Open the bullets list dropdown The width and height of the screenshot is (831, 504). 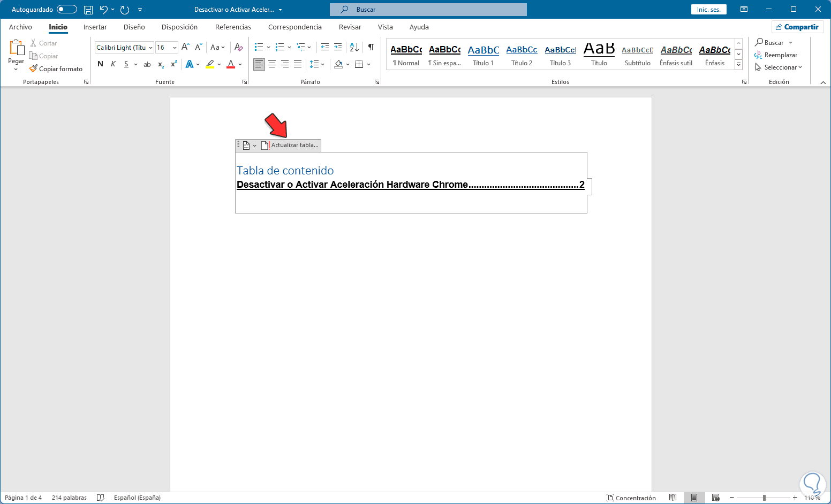click(x=268, y=47)
